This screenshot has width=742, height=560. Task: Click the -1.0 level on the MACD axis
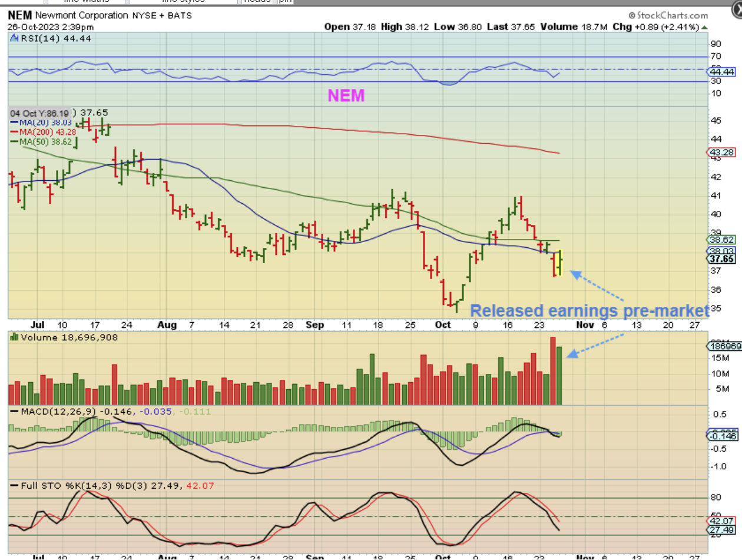pos(718,466)
